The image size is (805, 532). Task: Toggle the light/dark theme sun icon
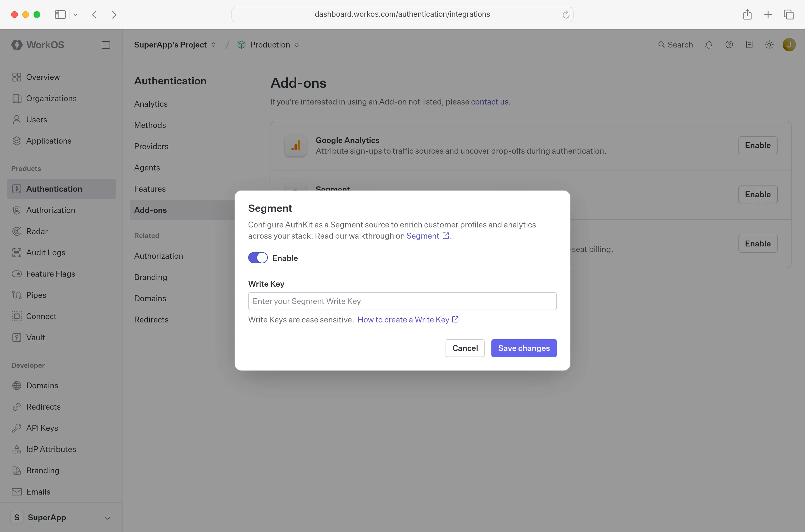coord(770,45)
